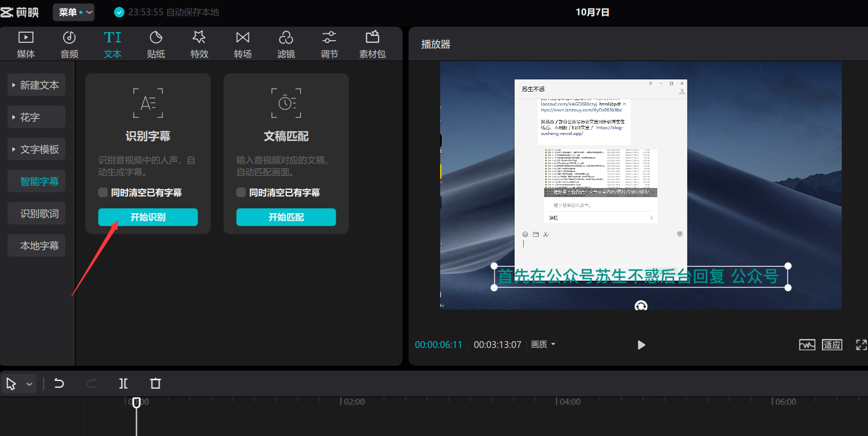Select 识别歌词 in the sidebar
The height and width of the screenshot is (436, 868).
pos(36,213)
